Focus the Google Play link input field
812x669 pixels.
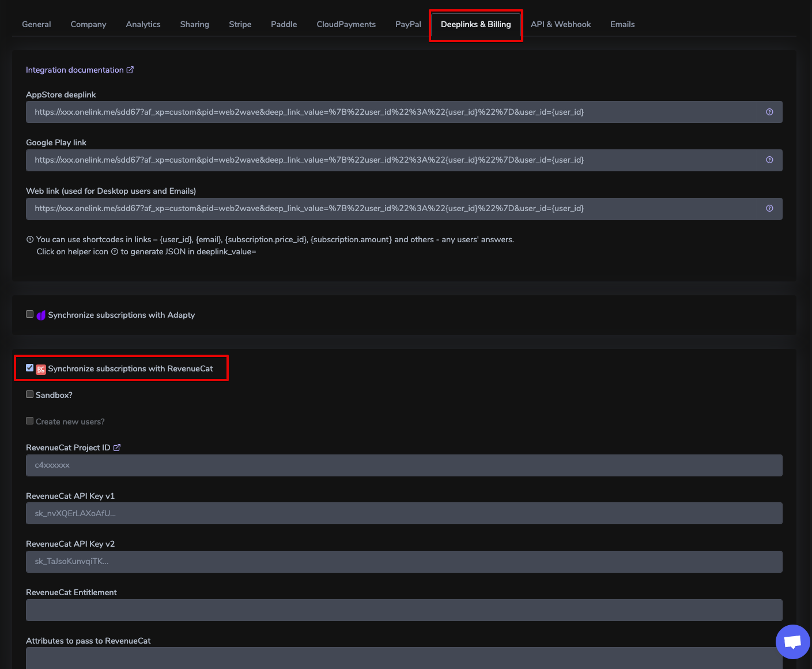click(x=391, y=160)
